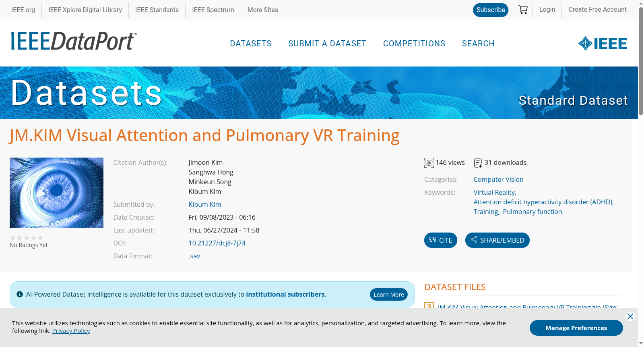Close the cookie notice banner
644x347 pixels.
pyautogui.click(x=630, y=316)
